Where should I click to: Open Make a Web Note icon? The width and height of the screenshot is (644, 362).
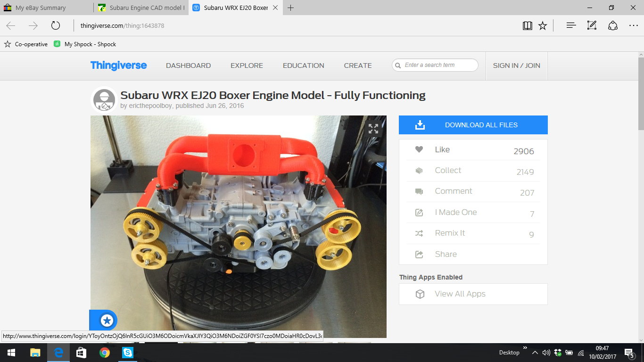pyautogui.click(x=592, y=26)
